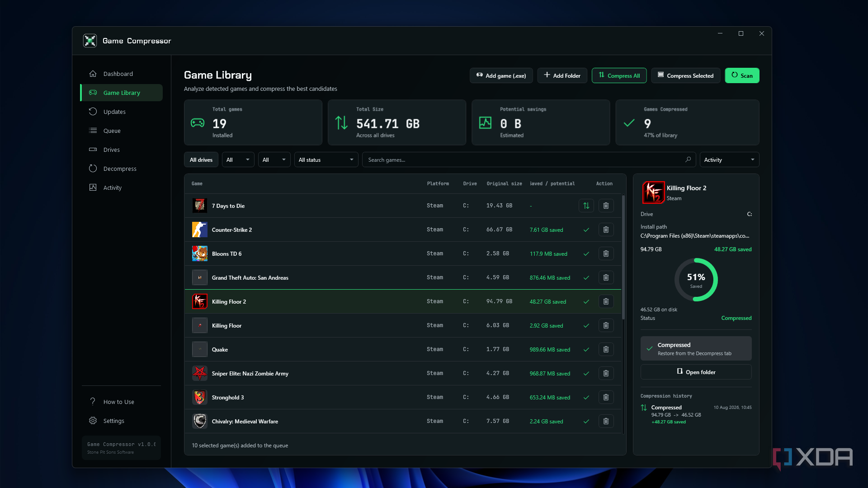Click the Add Folder button

(x=562, y=75)
